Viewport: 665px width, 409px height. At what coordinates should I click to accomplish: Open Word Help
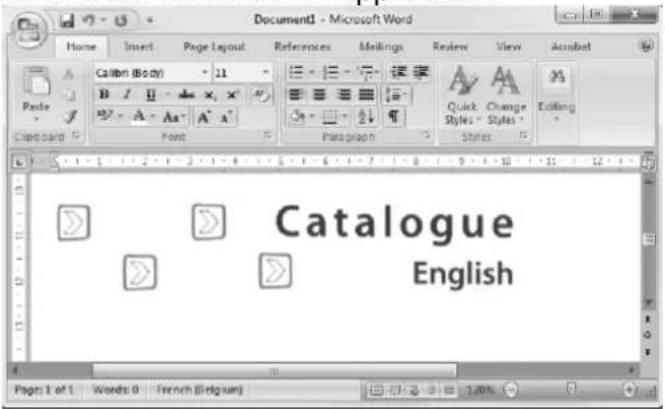pyautogui.click(x=646, y=46)
